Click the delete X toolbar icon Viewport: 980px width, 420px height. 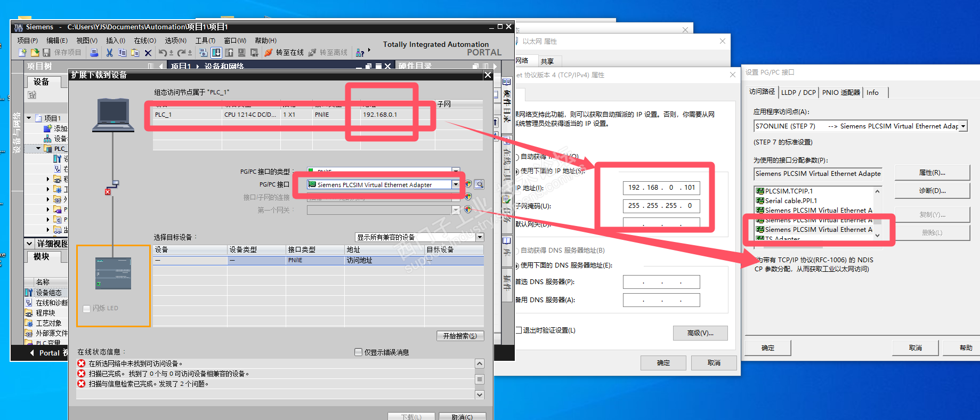point(148,52)
